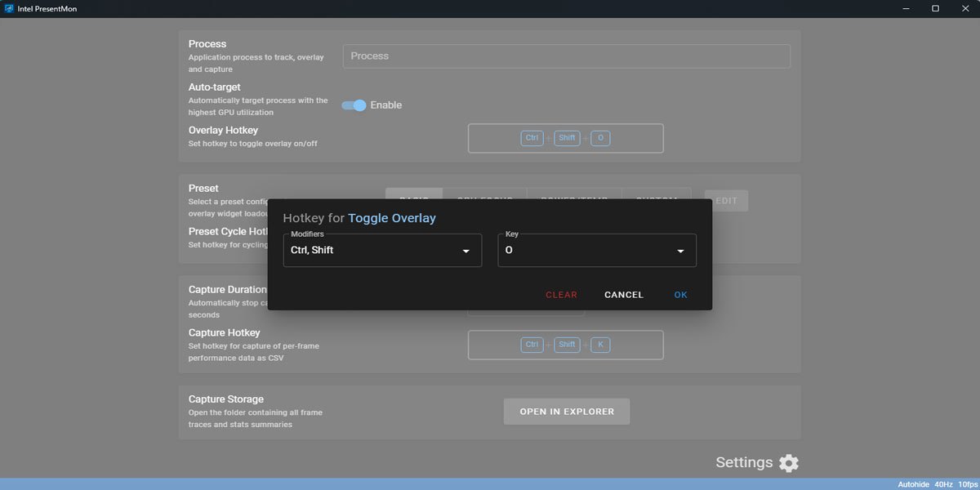The height and width of the screenshot is (490, 980).
Task: Click the Ctrl chip in Overlay Hotkey
Action: coord(532,138)
